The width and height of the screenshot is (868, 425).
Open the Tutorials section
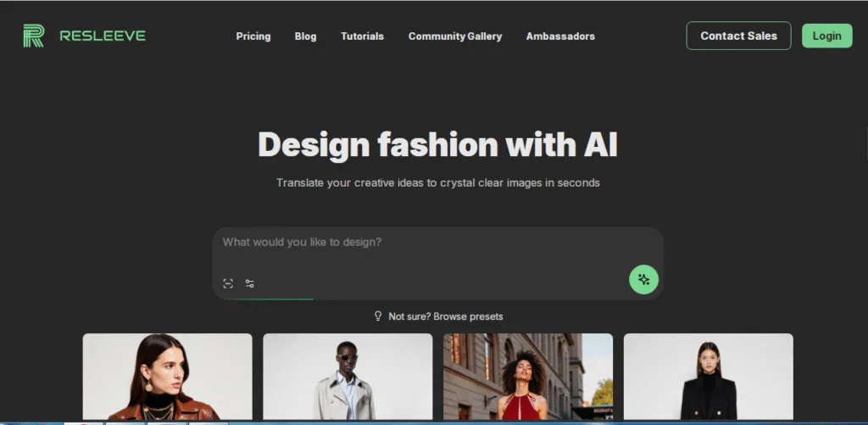point(362,36)
